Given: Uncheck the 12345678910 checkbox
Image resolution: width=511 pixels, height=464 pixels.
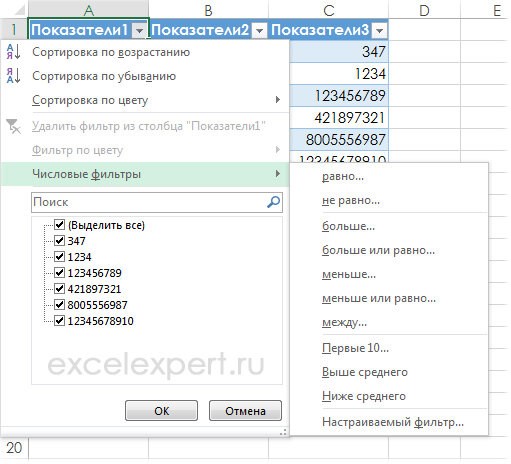Looking at the screenshot, I should (x=59, y=320).
